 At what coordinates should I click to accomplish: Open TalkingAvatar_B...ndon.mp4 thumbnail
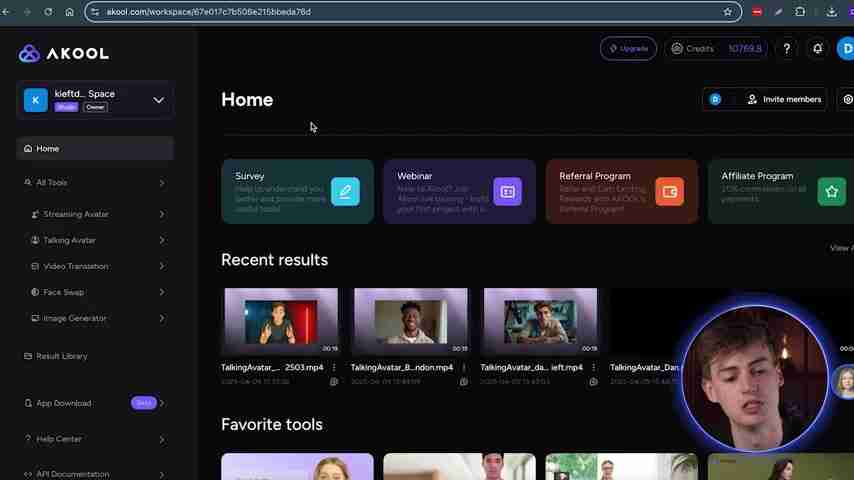tap(411, 321)
